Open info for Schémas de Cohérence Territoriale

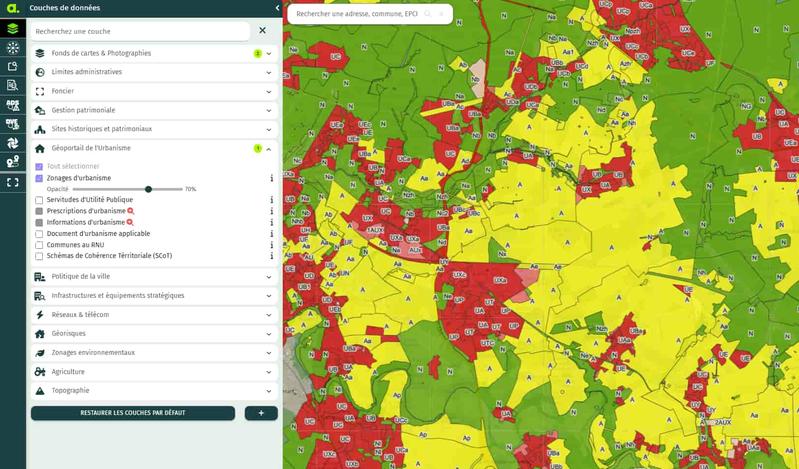tap(272, 256)
